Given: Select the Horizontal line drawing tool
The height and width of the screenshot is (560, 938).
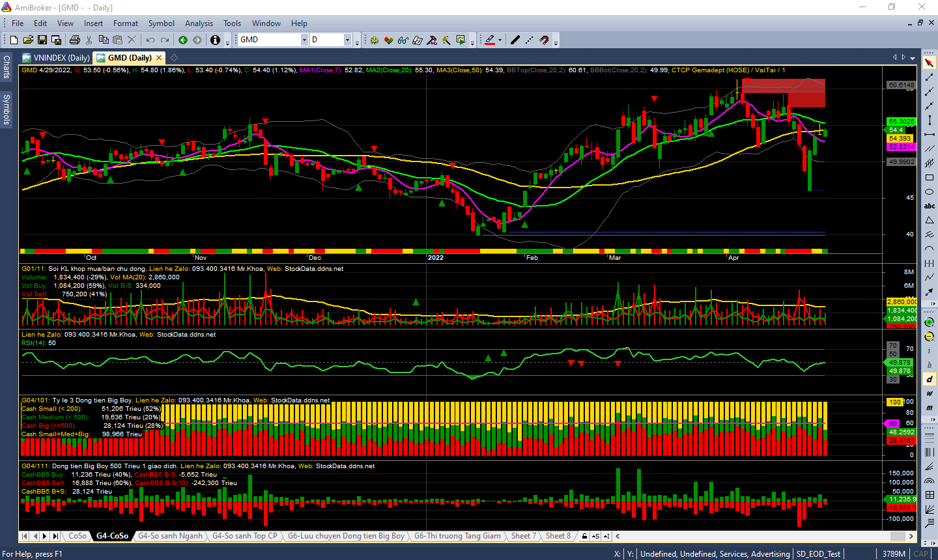Looking at the screenshot, I should (930, 134).
